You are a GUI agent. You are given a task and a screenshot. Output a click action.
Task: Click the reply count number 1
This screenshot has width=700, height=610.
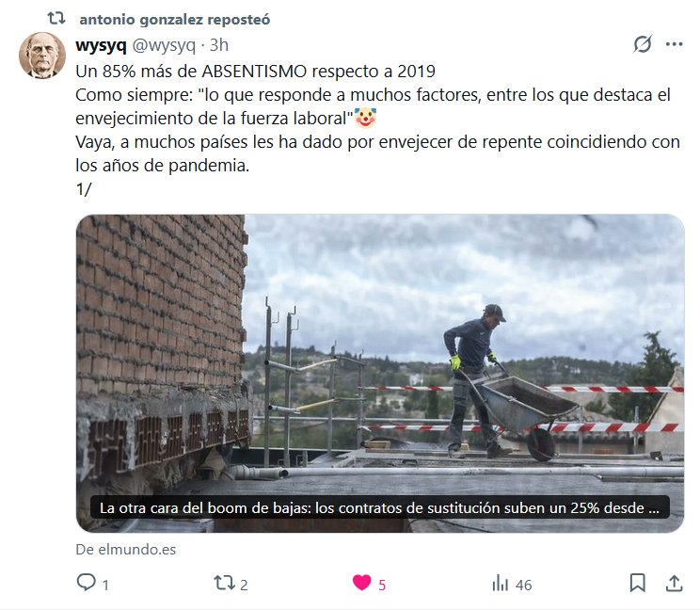pyautogui.click(x=105, y=585)
